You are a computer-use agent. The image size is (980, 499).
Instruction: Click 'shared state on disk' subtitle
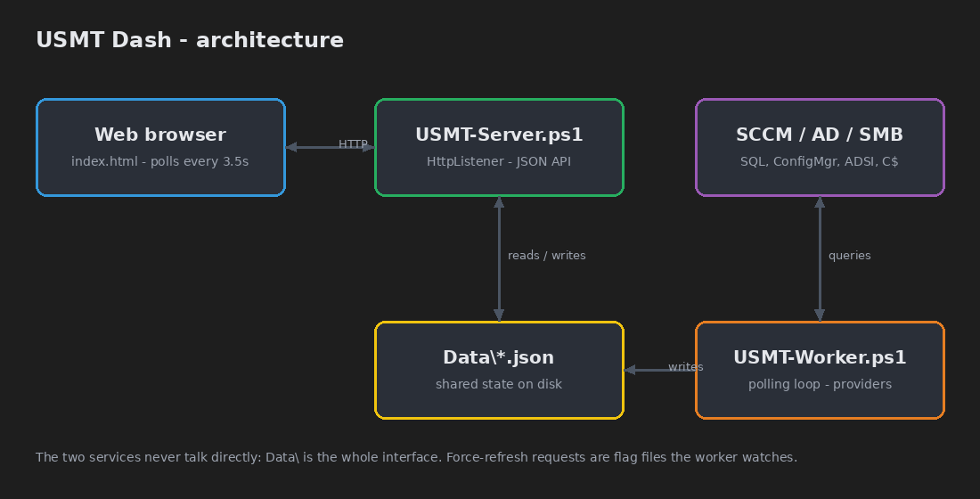tap(499, 384)
